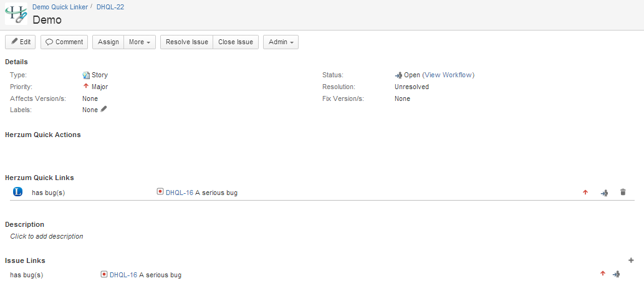Viewport: 644px width, 286px height.
Task: Delete the DHQL-16 quick link via trash icon
Action: tap(622, 193)
